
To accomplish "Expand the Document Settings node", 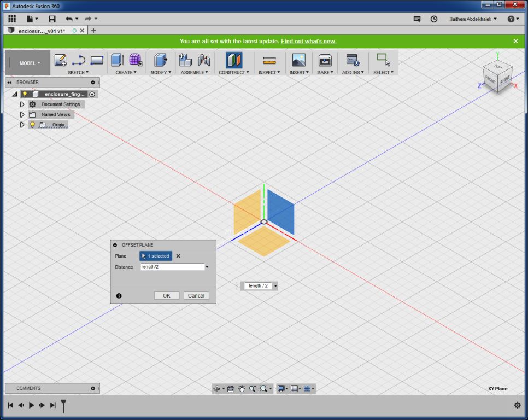I will click(22, 104).
